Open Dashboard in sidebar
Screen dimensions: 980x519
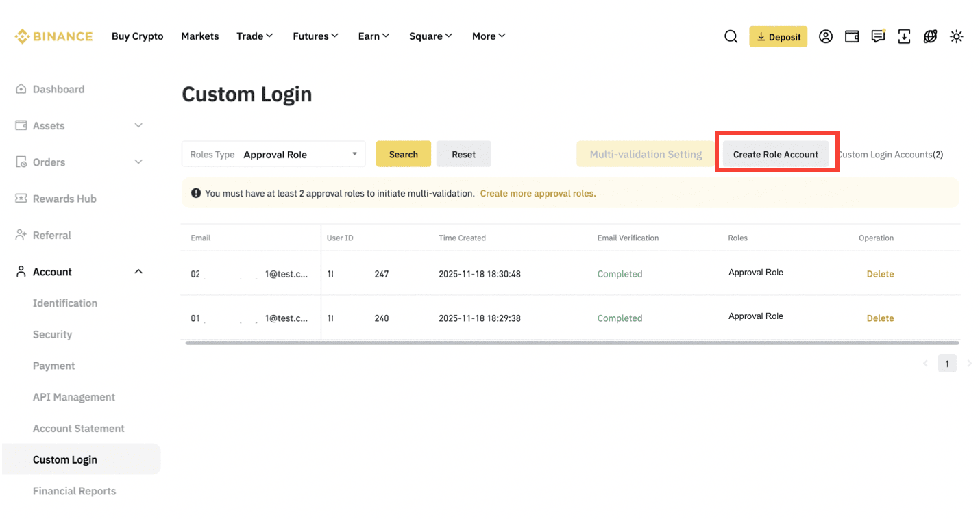[58, 89]
